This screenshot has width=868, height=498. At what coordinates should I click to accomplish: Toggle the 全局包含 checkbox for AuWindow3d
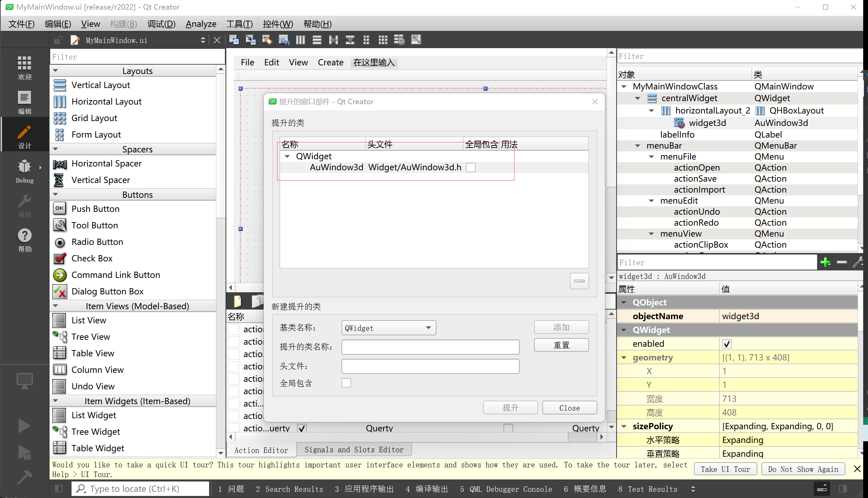470,167
